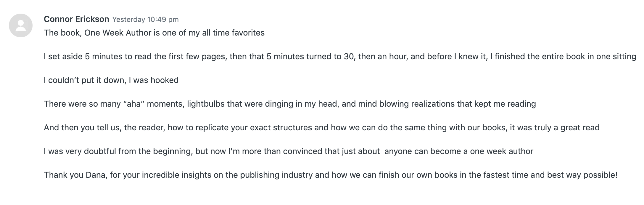The height and width of the screenshot is (205, 644).
Task: Open Connor Erickson's profile name link
Action: point(76,19)
